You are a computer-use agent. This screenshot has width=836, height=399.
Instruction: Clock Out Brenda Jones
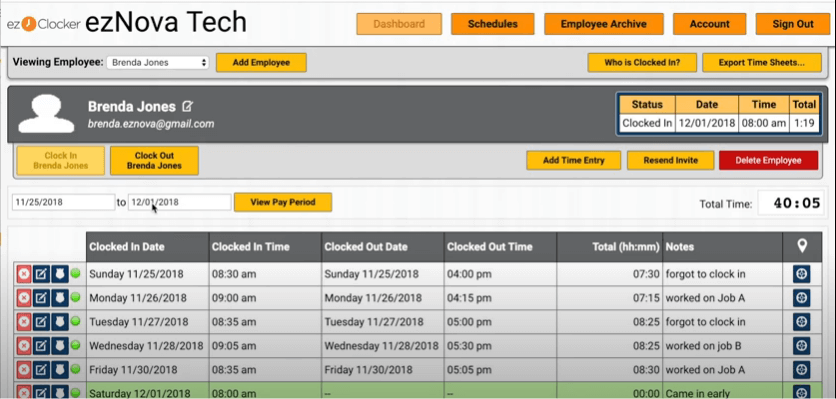[154, 161]
